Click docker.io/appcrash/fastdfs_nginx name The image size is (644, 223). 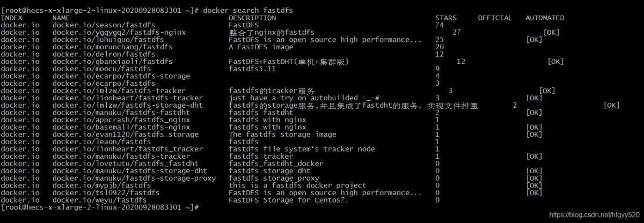pyautogui.click(x=121, y=120)
